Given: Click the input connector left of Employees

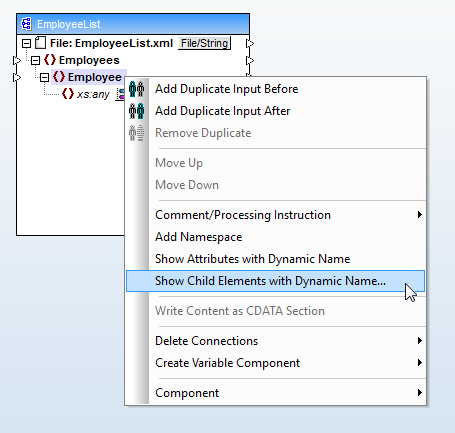Looking at the screenshot, I should [x=17, y=60].
